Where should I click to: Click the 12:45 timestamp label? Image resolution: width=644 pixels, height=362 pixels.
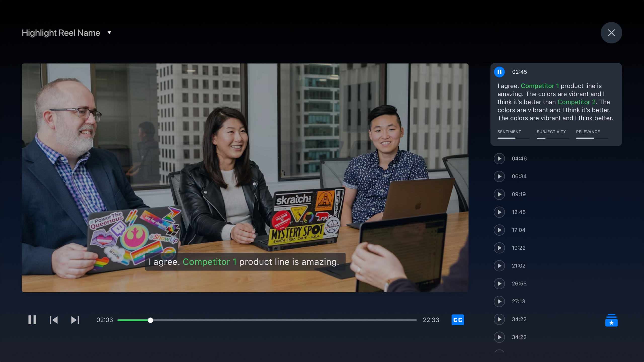pos(519,212)
